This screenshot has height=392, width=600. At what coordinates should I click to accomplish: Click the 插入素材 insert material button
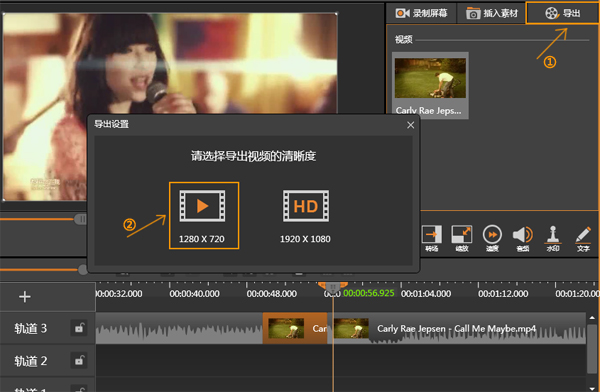[492, 13]
